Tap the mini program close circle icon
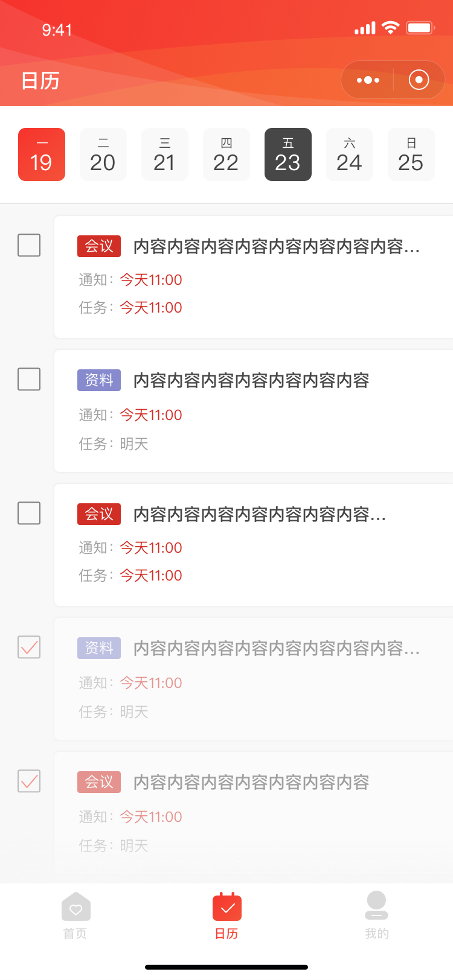The height and width of the screenshot is (980, 453). 419,80
